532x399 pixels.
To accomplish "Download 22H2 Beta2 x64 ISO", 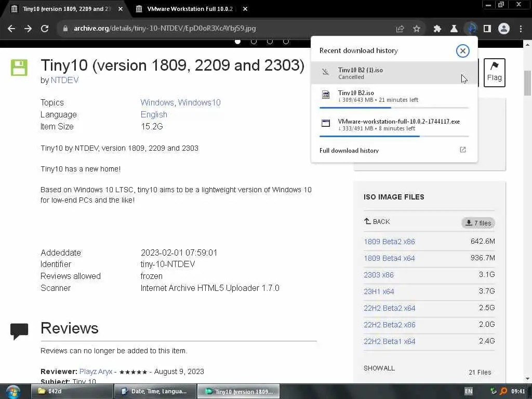I will pos(390,308).
